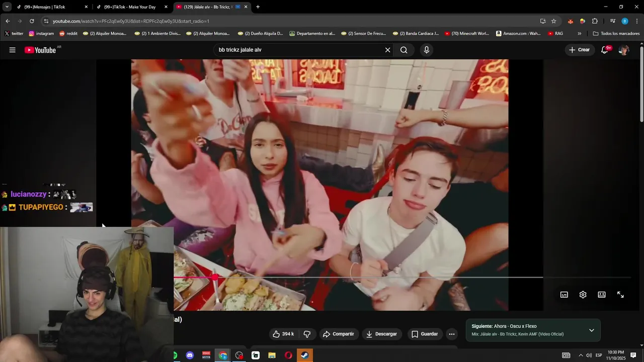This screenshot has width=644, height=362.
Task: Open the media controls music icon
Action: [x=612, y=21]
